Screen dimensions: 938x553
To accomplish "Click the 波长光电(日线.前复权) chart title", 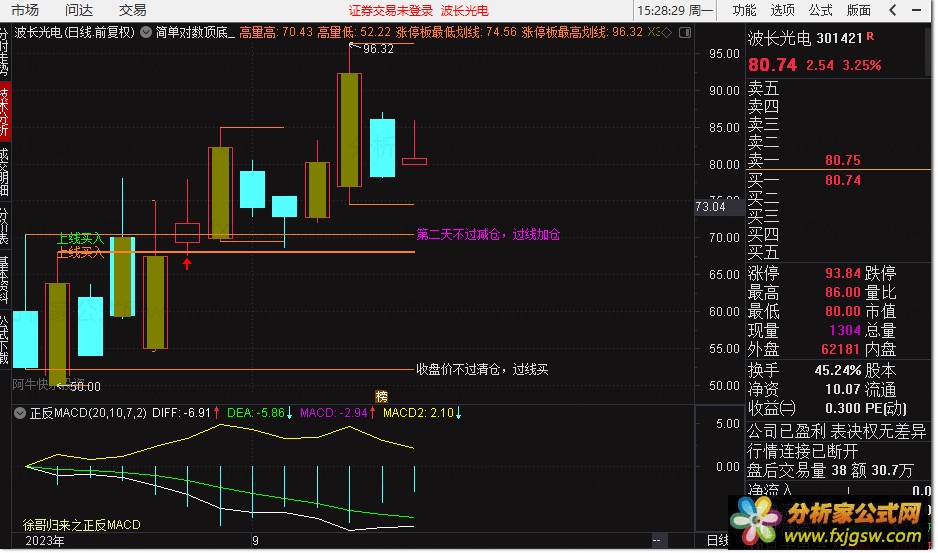I will click(x=75, y=32).
